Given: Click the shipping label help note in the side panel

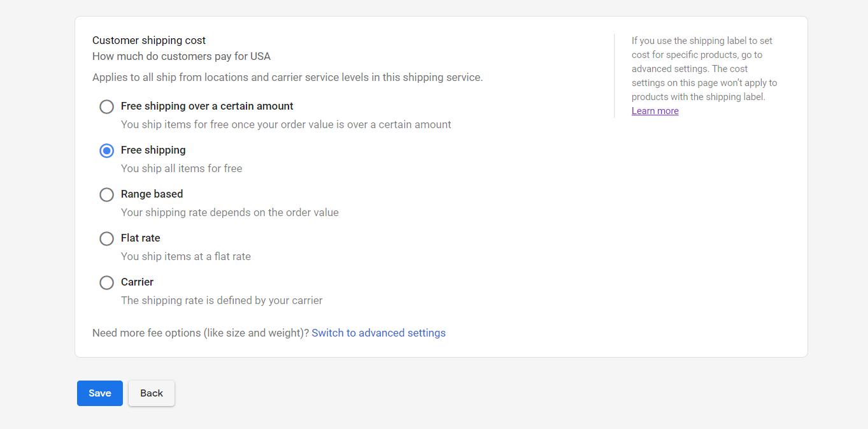Looking at the screenshot, I should pos(704,69).
